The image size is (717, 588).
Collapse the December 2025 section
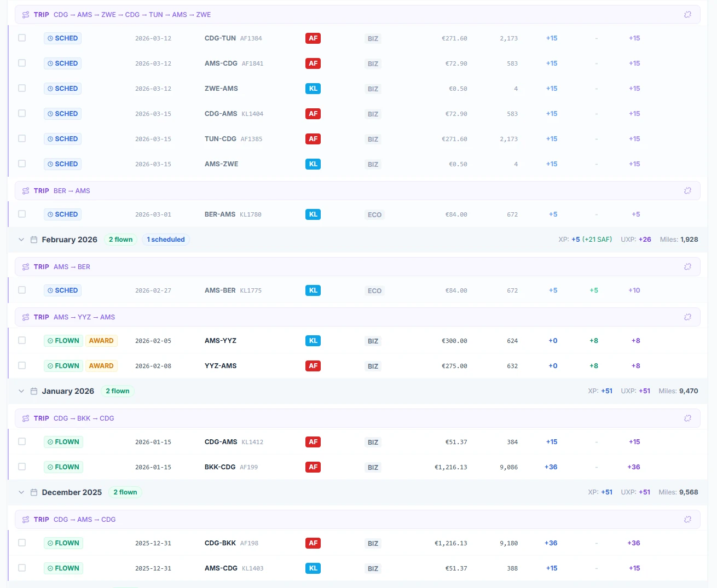pyautogui.click(x=21, y=492)
